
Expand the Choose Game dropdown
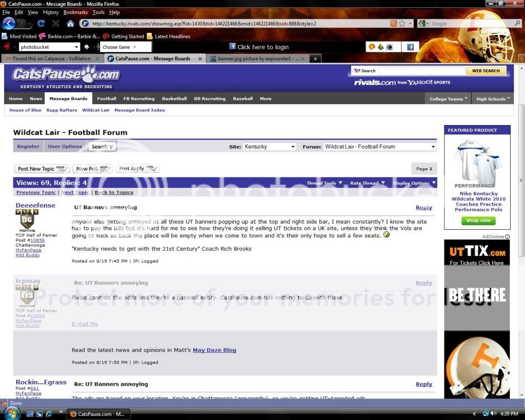pyautogui.click(x=135, y=47)
